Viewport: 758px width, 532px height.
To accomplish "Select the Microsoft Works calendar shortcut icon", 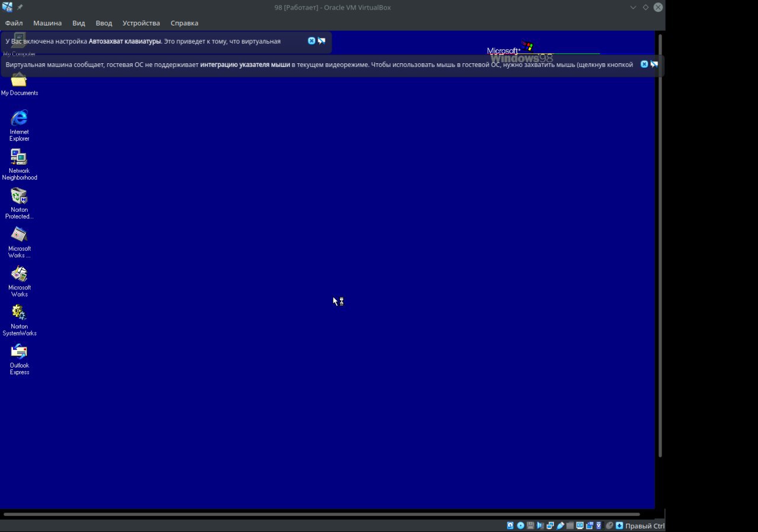I will tap(19, 242).
